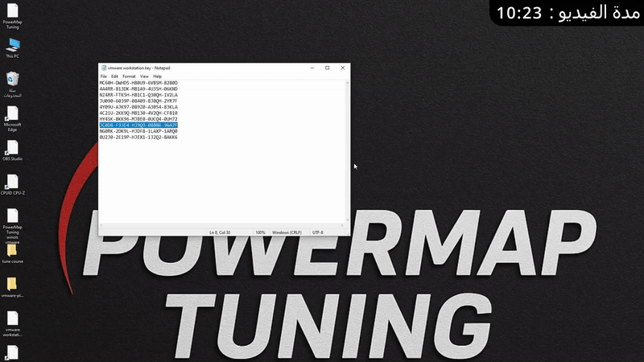Open the View menu in Notepad

click(x=144, y=76)
